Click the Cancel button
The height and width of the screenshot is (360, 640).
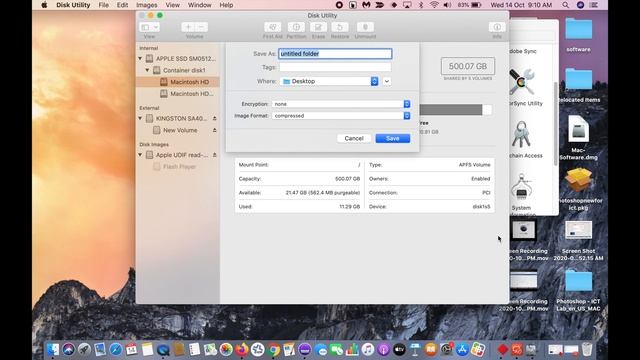coord(354,138)
